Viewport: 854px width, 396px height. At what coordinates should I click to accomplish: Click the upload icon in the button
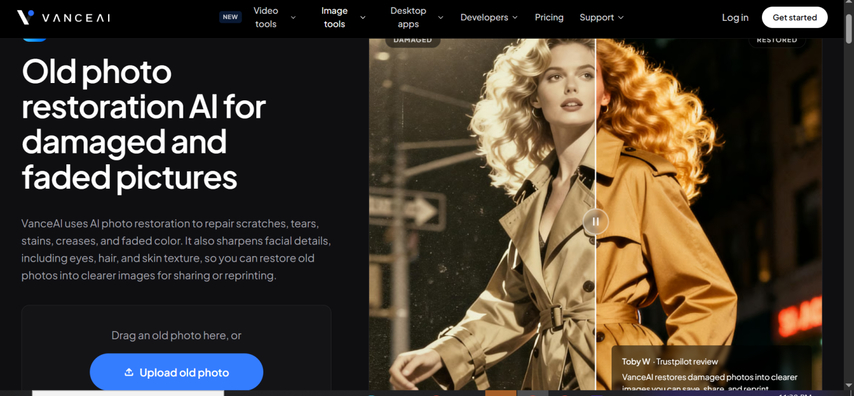tap(129, 373)
